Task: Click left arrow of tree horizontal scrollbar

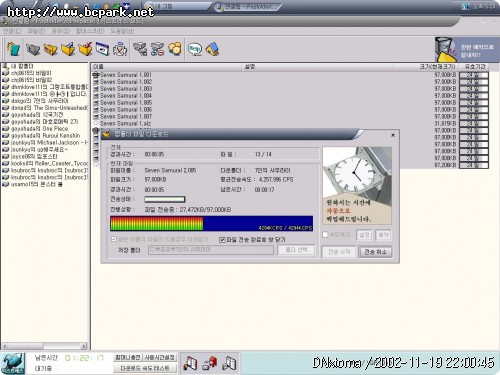Action: pyautogui.click(x=5, y=346)
